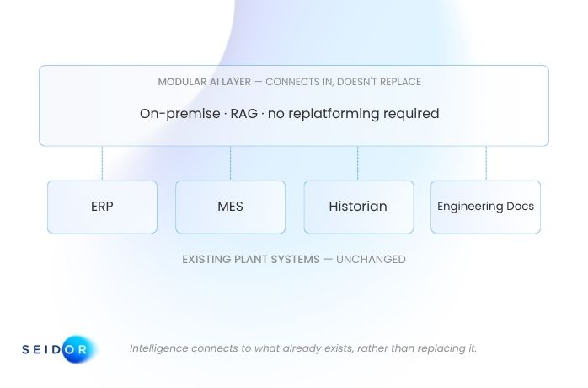Click the SEIDOR logo
Screen dimensions: 588x388
(58, 349)
